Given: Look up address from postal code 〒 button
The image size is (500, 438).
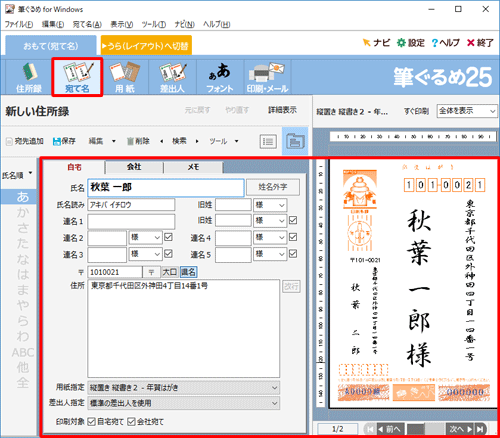Looking at the screenshot, I should point(151,272).
